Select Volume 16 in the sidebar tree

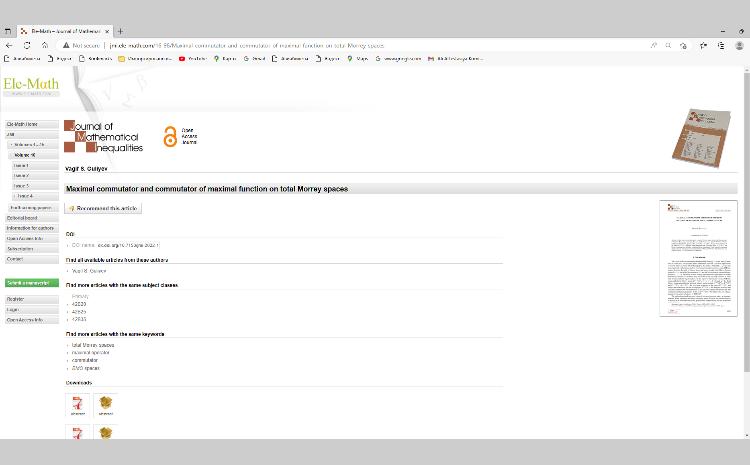click(24, 155)
